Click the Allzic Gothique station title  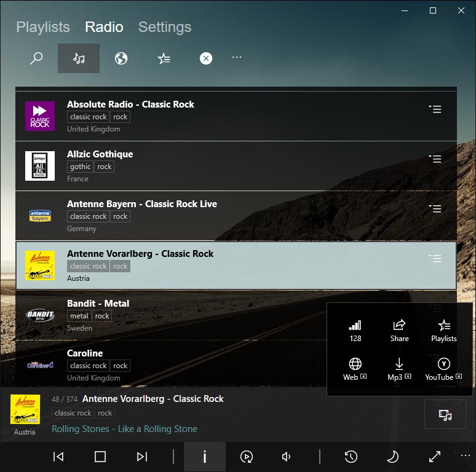tap(100, 154)
